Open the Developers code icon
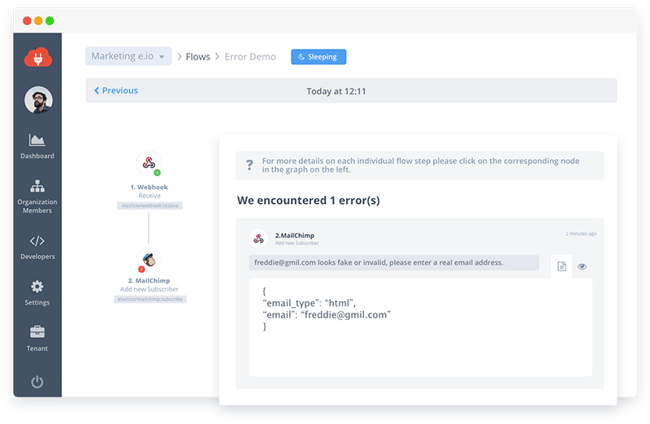Image resolution: width=650 pixels, height=424 pixels. pos(37,241)
